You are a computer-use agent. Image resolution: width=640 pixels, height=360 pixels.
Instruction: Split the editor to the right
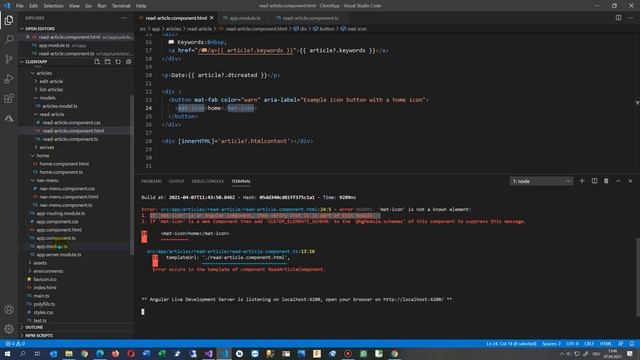point(618,18)
